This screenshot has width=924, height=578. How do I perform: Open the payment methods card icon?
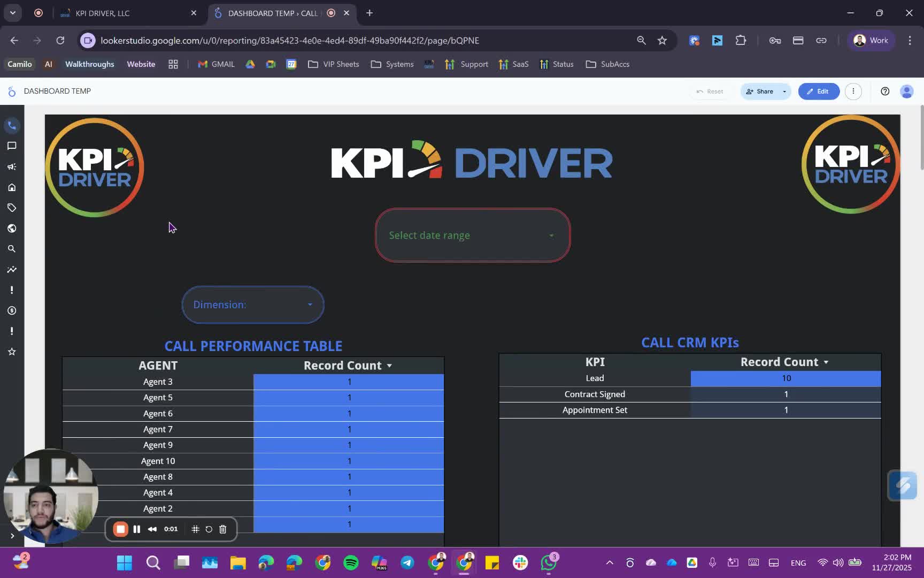point(798,41)
